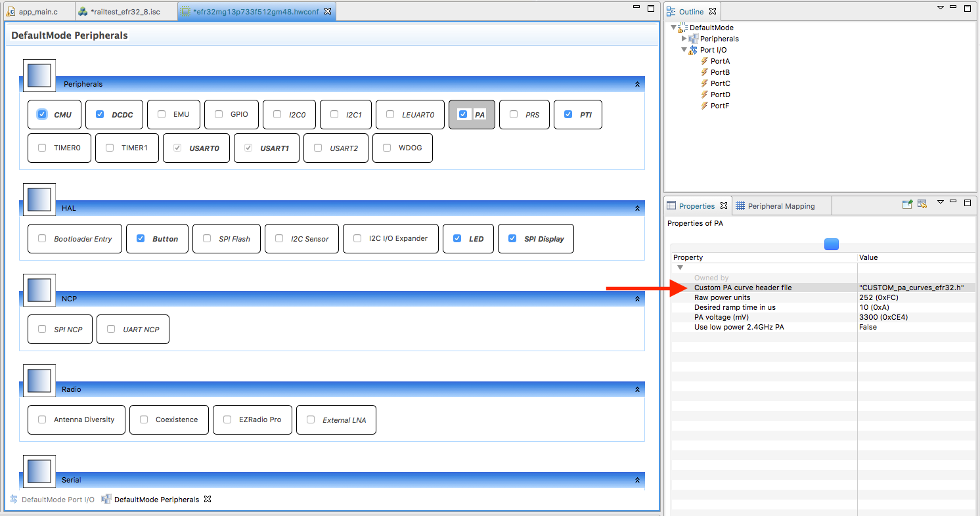Screen dimensions: 980x516
Task: Collapse the HAL section with its chevron
Action: click(636, 208)
